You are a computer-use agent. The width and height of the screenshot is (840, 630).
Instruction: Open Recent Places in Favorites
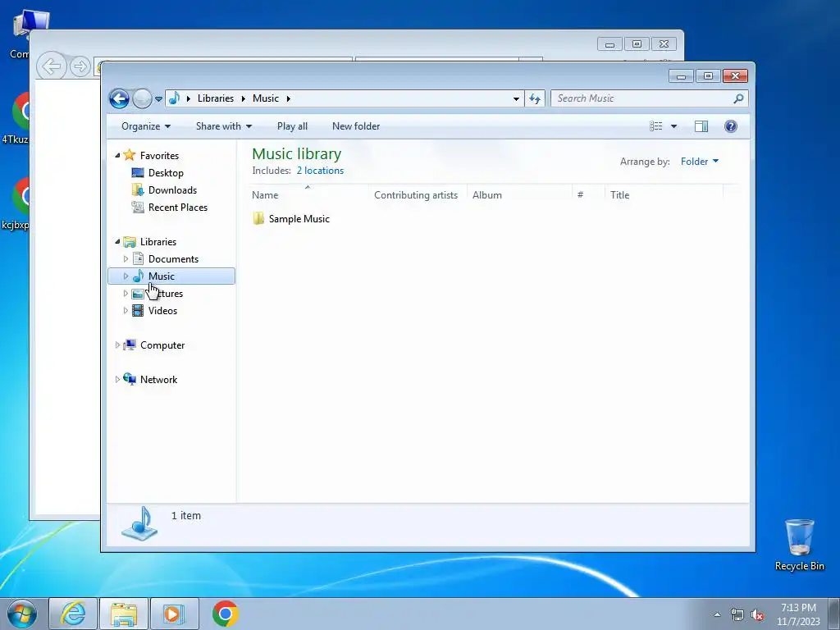click(x=178, y=208)
